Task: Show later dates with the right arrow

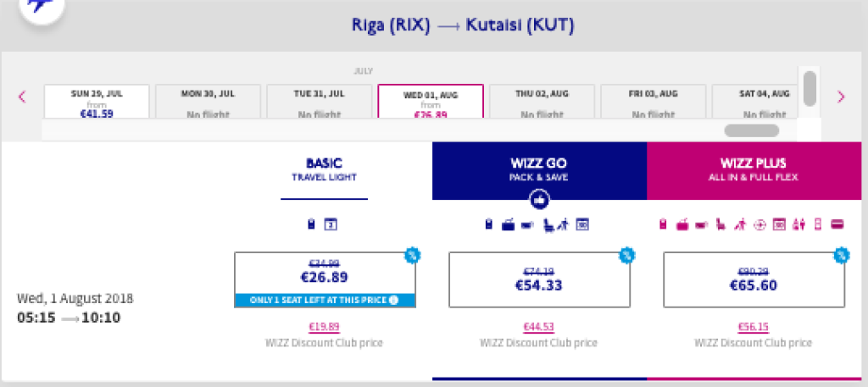Action: point(841,97)
